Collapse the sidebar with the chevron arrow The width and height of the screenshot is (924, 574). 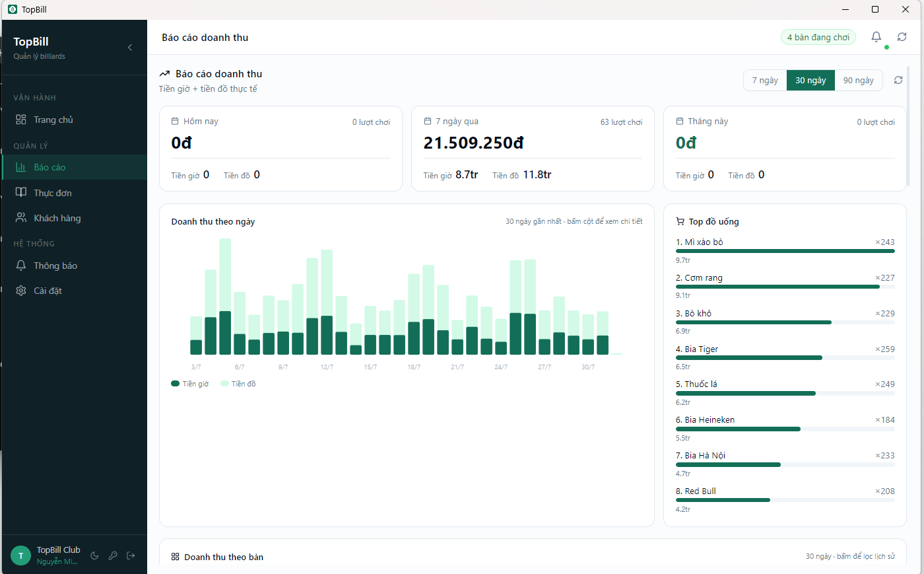(x=130, y=48)
